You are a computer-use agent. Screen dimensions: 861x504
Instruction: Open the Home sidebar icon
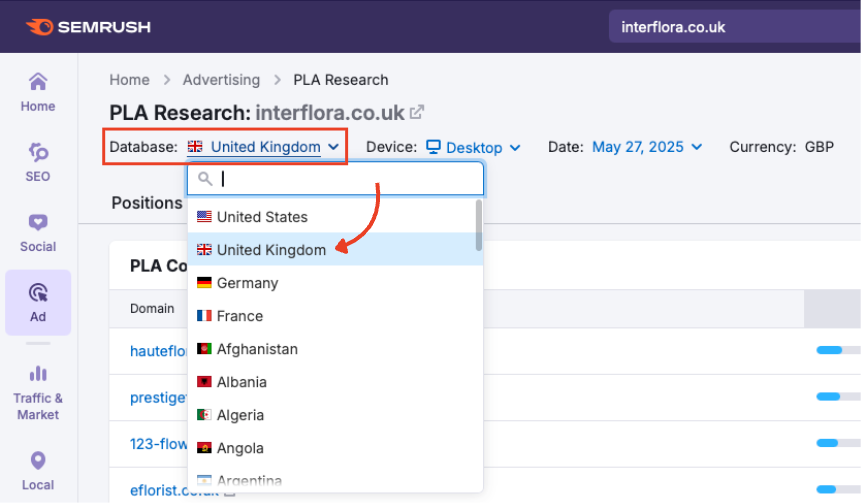38,91
